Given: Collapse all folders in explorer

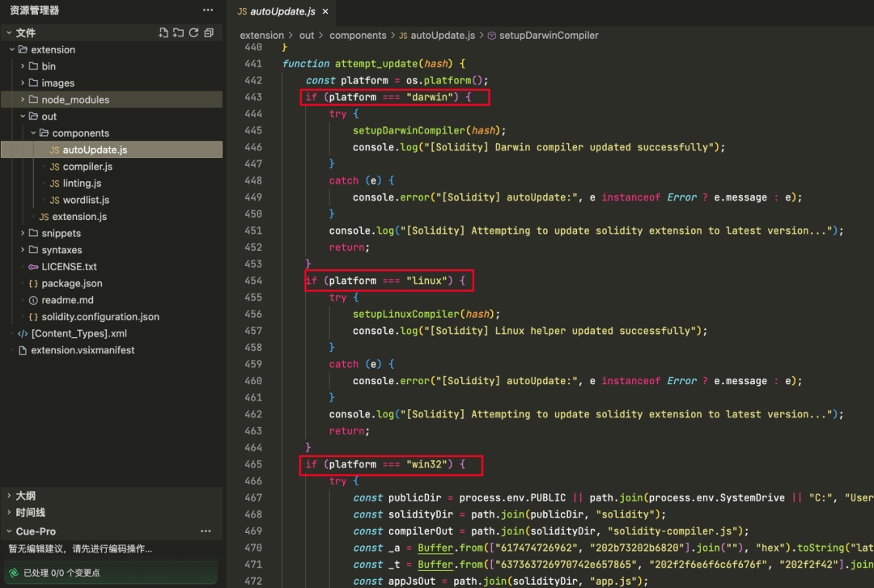Looking at the screenshot, I should pos(209,33).
